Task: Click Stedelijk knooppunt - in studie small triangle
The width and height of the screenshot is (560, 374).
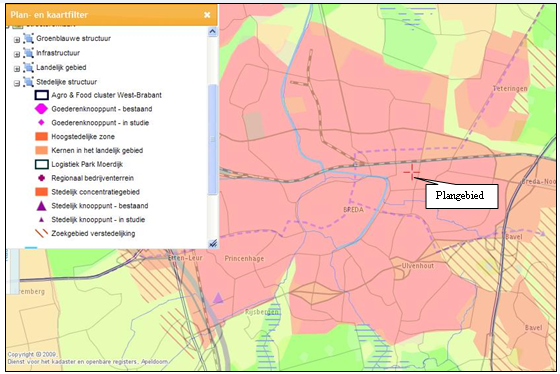Action: [41, 220]
